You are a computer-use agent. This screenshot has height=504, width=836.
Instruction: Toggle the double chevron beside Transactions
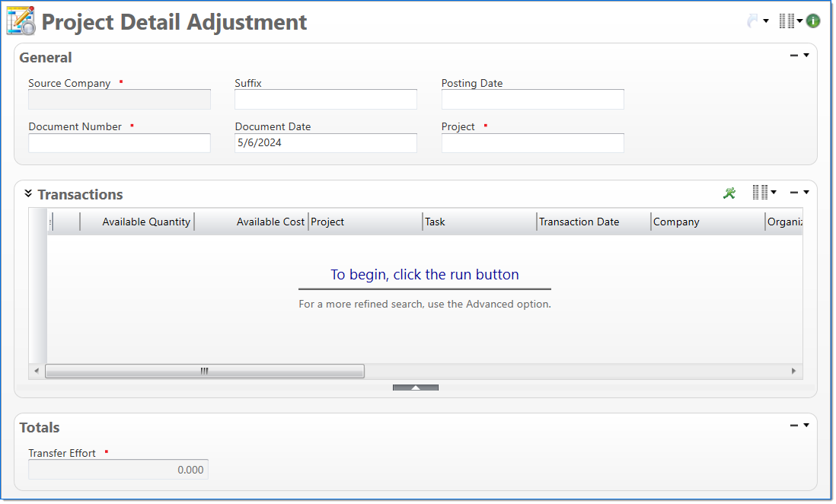[x=28, y=193]
